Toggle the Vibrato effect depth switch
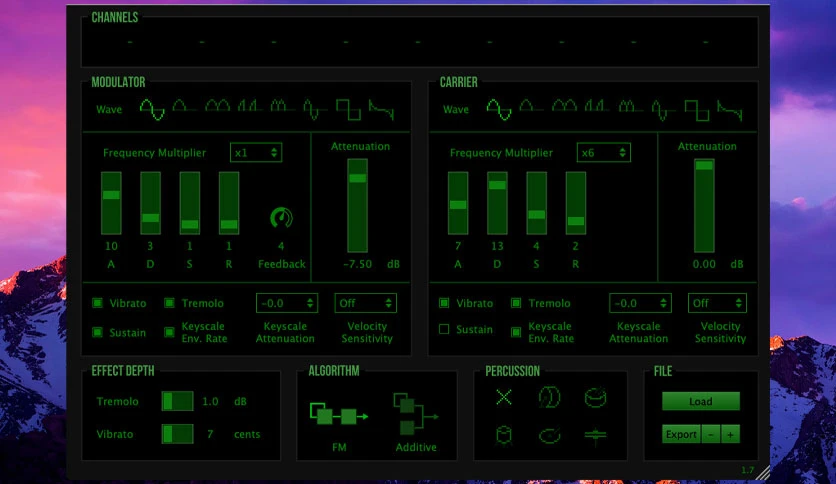Viewport: 836px width, 484px height. [178, 434]
